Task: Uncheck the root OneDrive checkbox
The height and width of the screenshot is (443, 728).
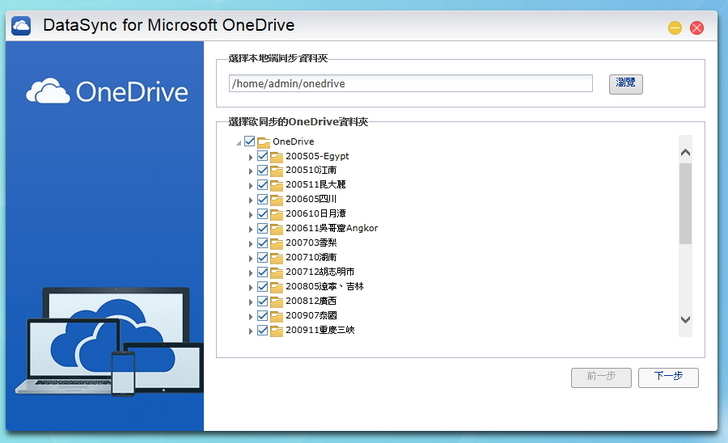Action: pyautogui.click(x=250, y=142)
